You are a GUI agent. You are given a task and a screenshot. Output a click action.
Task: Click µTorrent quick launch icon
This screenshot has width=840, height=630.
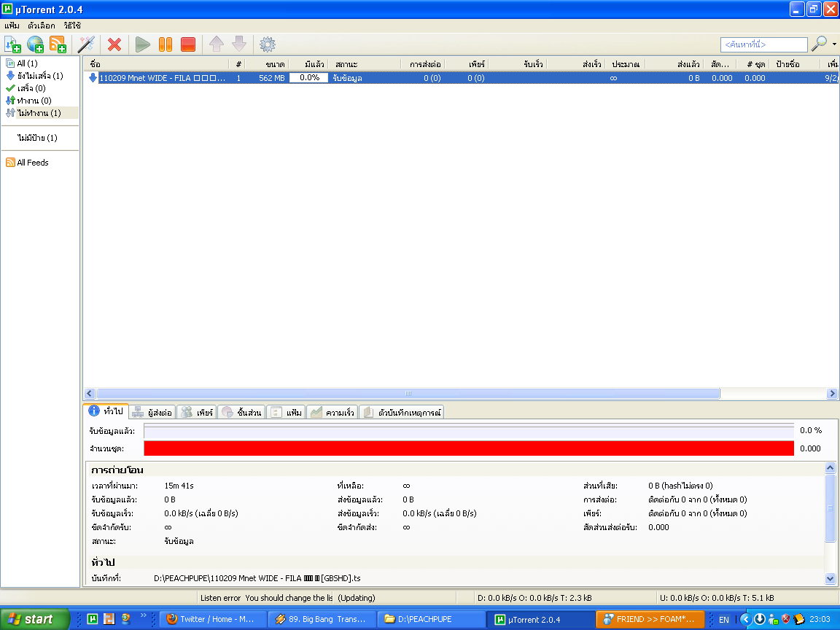(x=92, y=619)
